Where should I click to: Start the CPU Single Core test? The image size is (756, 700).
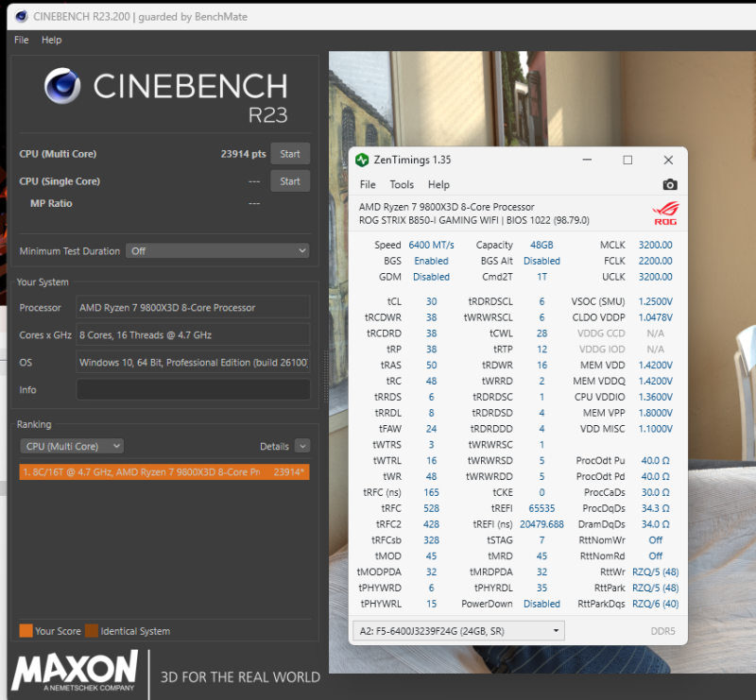(290, 181)
